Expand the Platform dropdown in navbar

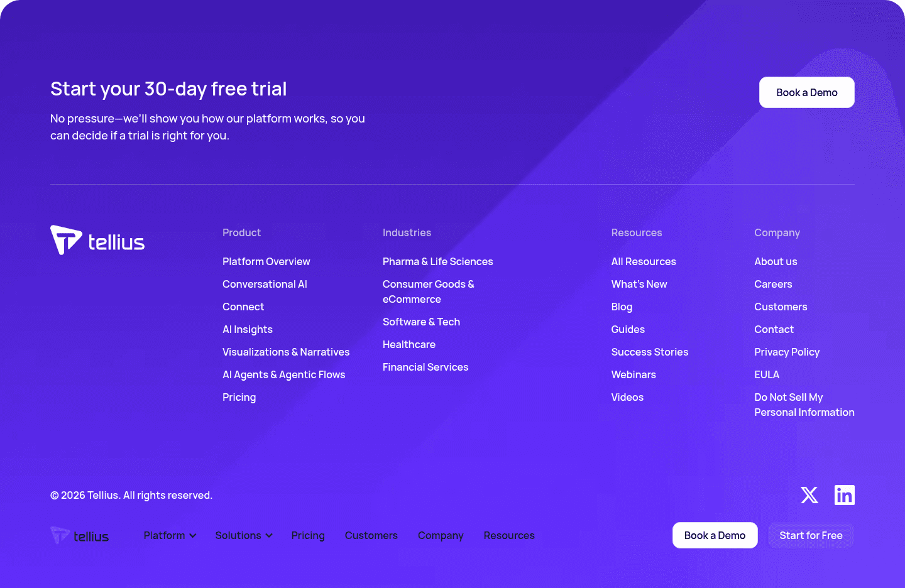(170, 535)
